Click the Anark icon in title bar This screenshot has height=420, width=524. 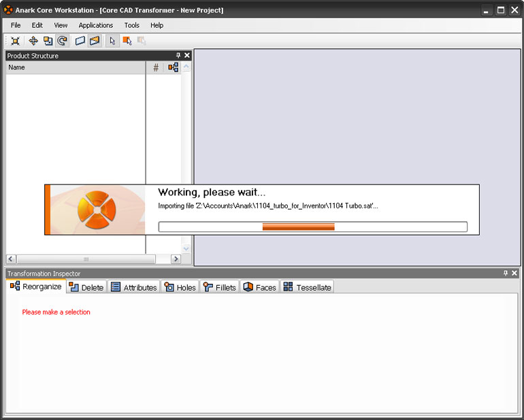coord(8,10)
